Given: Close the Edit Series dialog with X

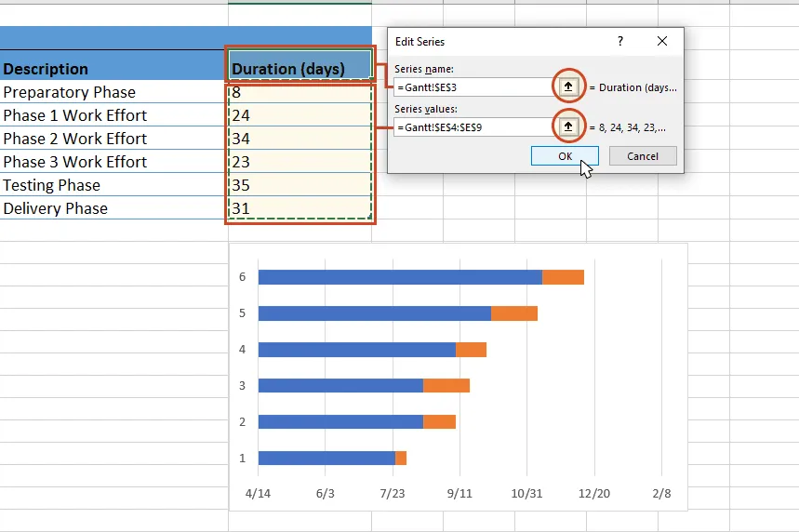Looking at the screenshot, I should click(662, 42).
